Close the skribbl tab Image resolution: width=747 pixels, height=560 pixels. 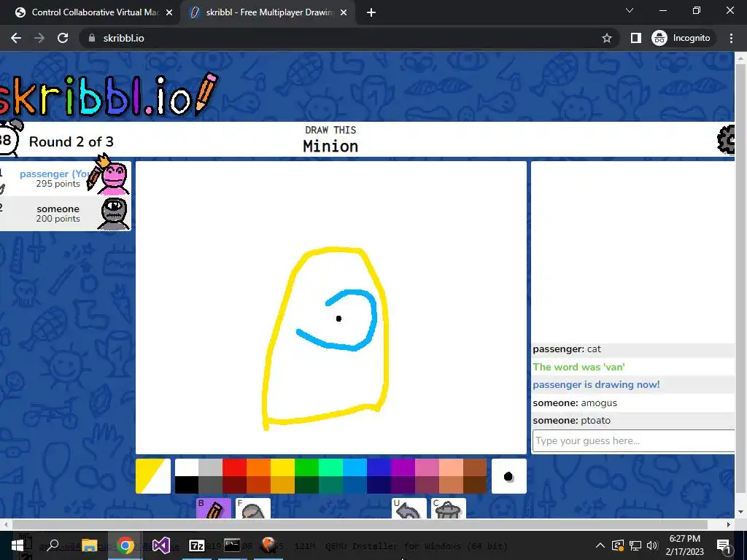344,12
